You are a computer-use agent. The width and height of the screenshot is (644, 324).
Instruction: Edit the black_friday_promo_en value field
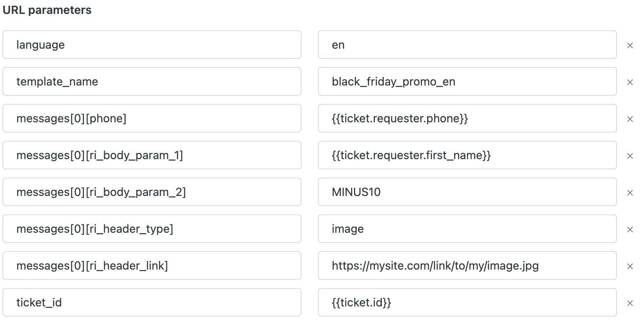tap(467, 81)
